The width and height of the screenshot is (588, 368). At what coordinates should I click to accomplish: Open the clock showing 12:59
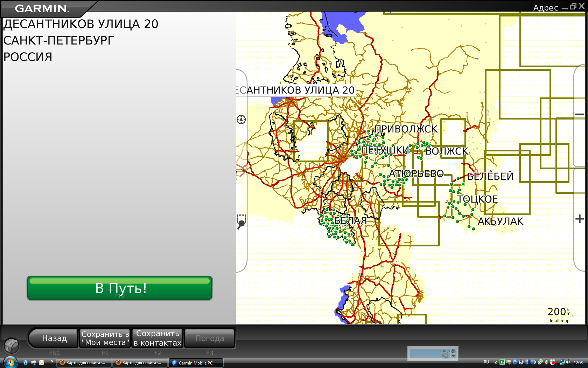[579, 362]
